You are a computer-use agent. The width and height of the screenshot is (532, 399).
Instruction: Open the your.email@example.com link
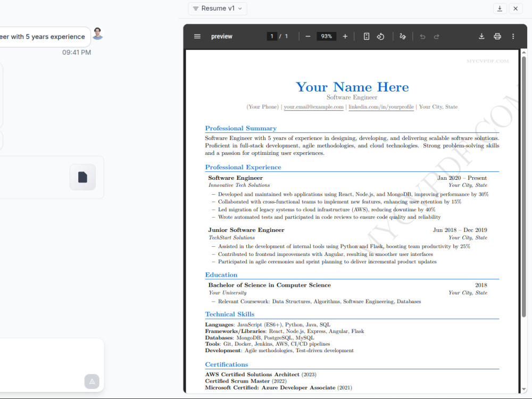pyautogui.click(x=313, y=107)
